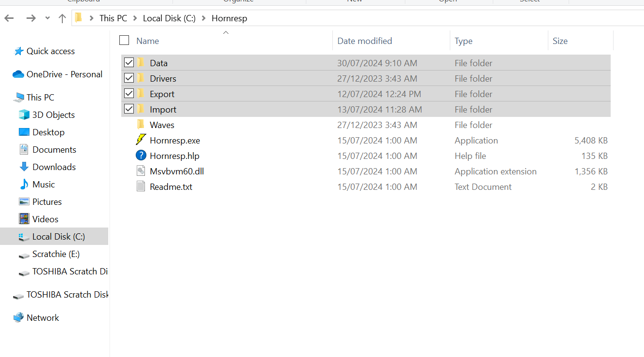Click the Export folder name
The width and height of the screenshot is (644, 357).
tap(162, 94)
